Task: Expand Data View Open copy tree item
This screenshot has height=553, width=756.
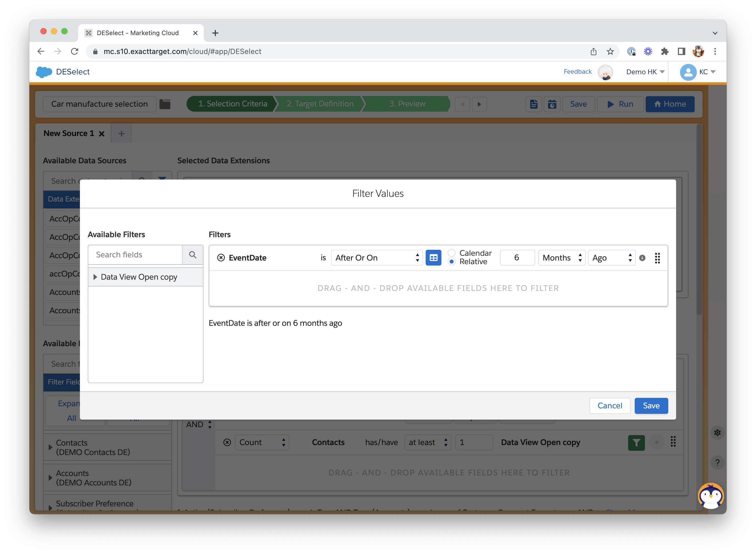Action: pyautogui.click(x=95, y=277)
